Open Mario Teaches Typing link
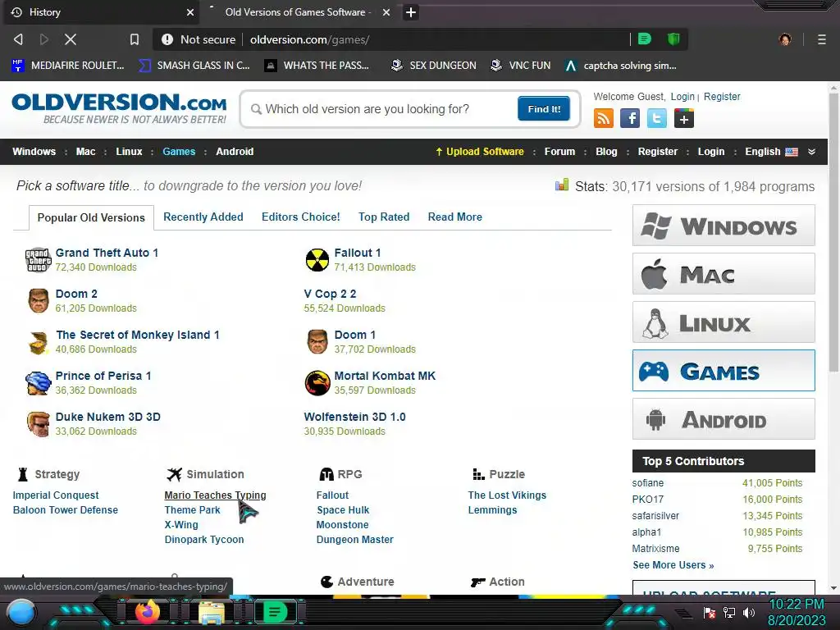Viewport: 840px width, 630px height. click(215, 495)
